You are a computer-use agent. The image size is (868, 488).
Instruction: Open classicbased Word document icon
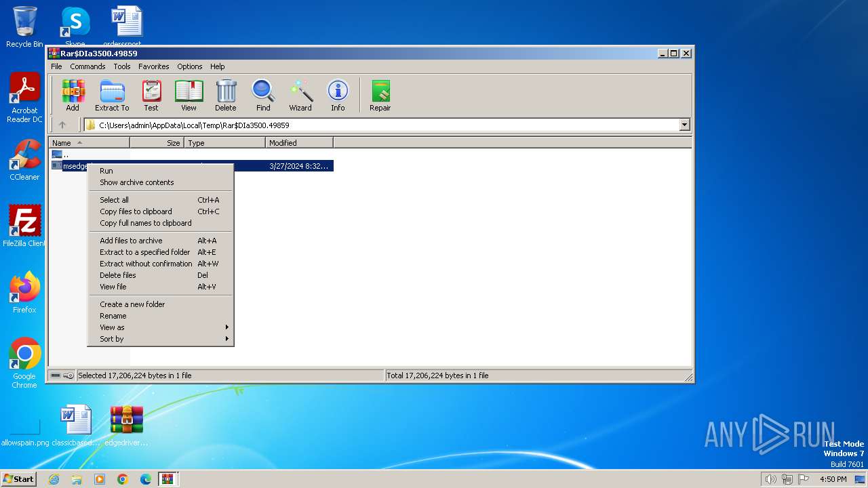click(x=76, y=426)
